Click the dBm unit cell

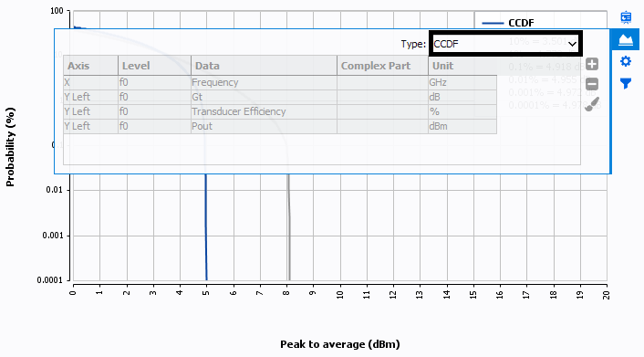click(x=462, y=126)
